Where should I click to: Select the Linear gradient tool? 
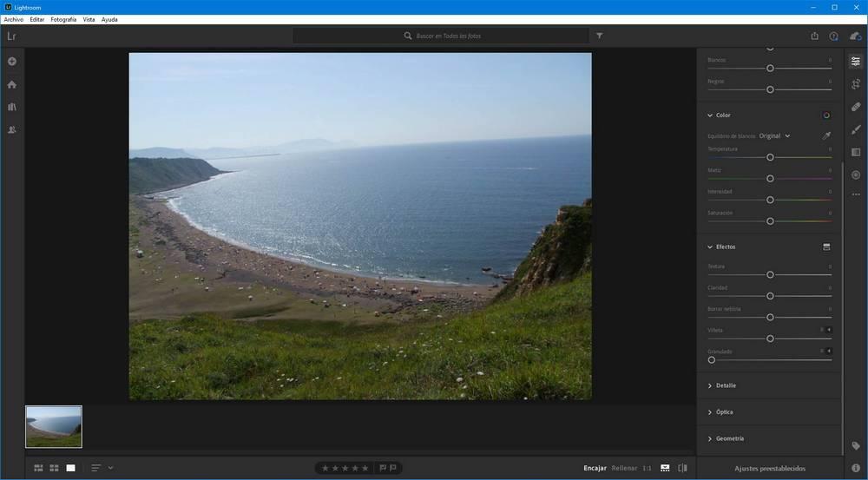tap(856, 152)
